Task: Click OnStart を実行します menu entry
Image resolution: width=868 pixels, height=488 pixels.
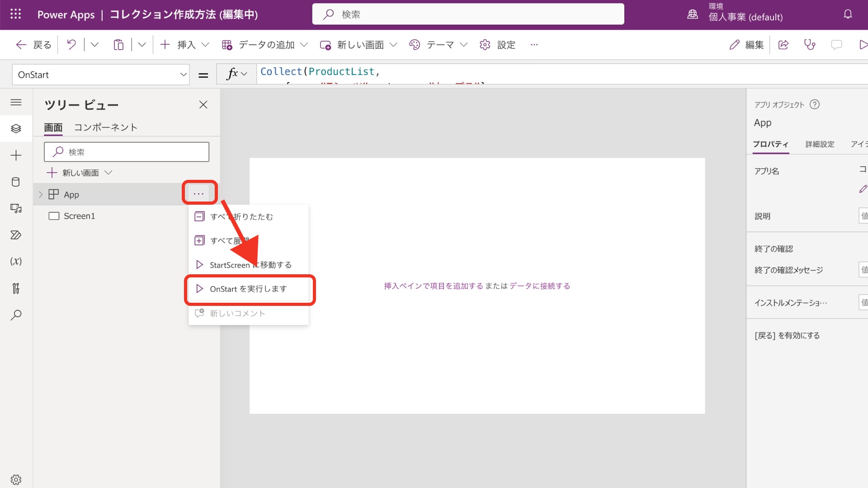Action: [248, 289]
